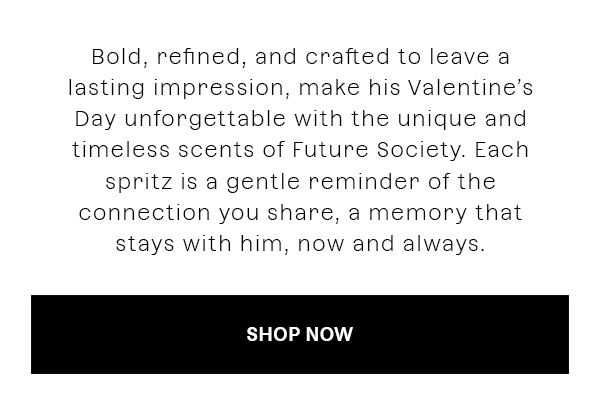
Task: Click the word "unforgettable" in the paragraph
Action: point(205,119)
